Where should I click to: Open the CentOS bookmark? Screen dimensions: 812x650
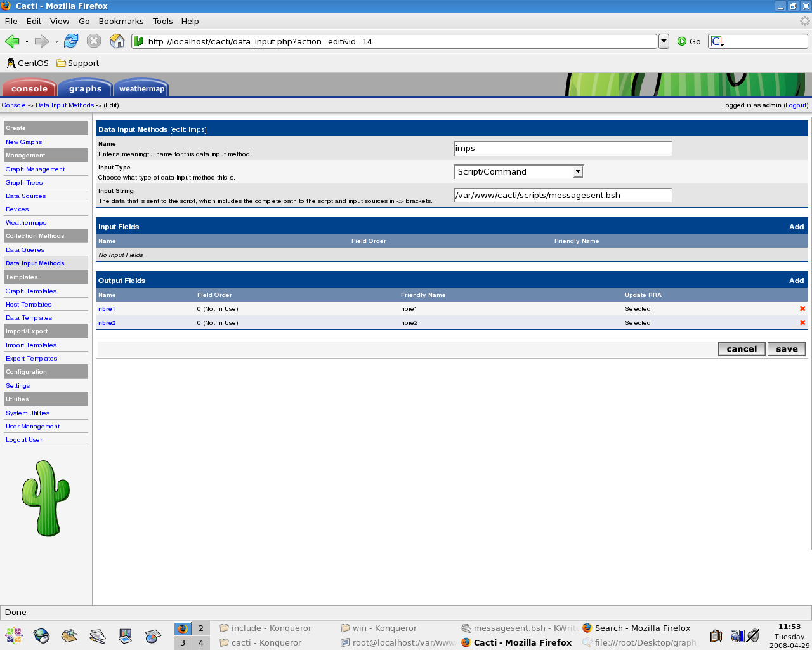(x=28, y=63)
